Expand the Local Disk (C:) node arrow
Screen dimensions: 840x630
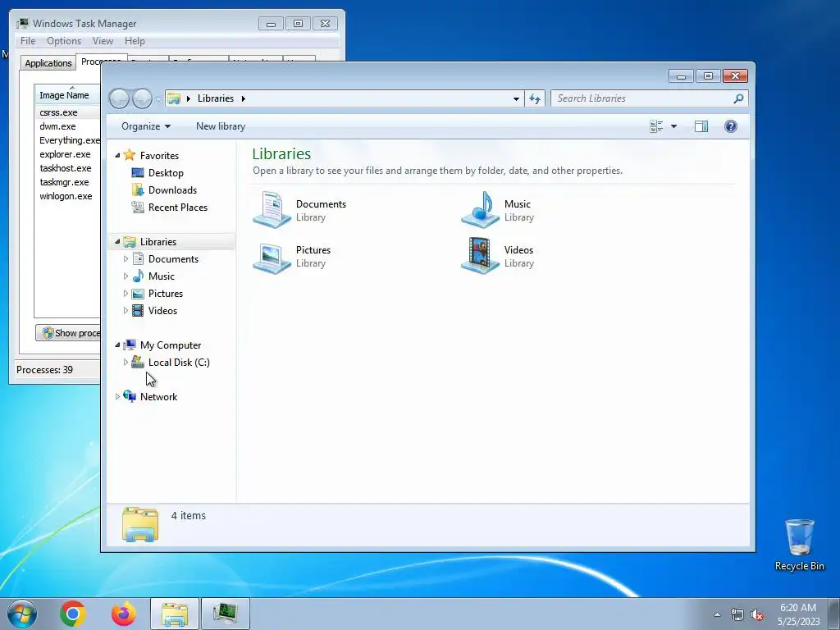pos(126,363)
